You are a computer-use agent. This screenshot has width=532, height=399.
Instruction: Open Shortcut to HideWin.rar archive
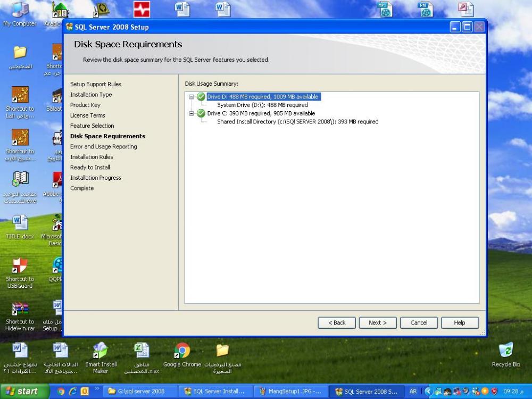[20, 316]
